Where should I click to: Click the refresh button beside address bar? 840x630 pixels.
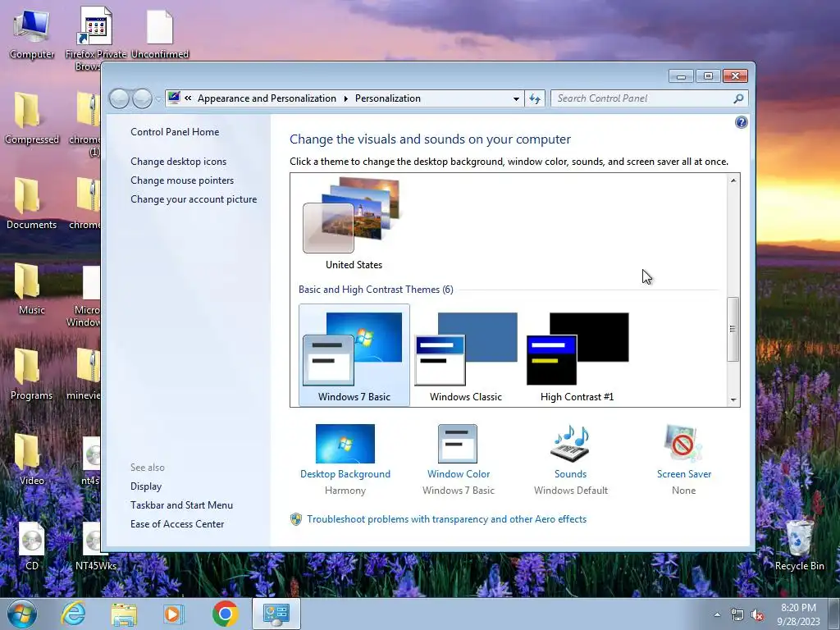[535, 98]
